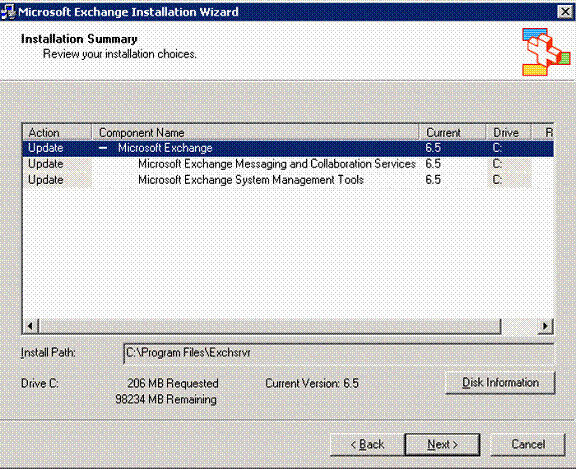Click the list's right scroll arrow
576x469 pixels.
pyautogui.click(x=546, y=326)
